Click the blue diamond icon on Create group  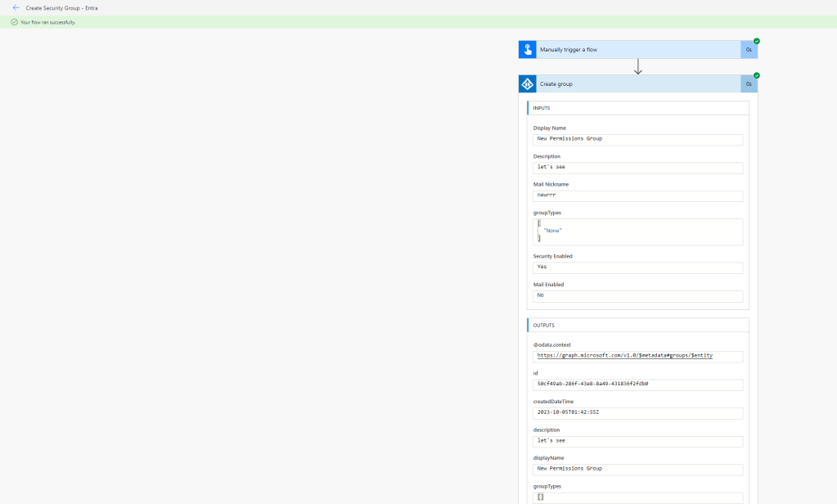pyautogui.click(x=527, y=84)
